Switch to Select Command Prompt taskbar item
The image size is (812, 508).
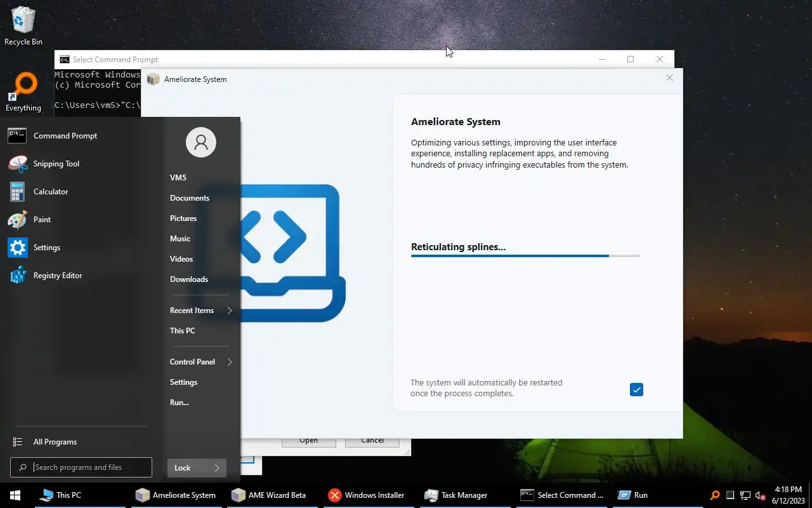(562, 495)
